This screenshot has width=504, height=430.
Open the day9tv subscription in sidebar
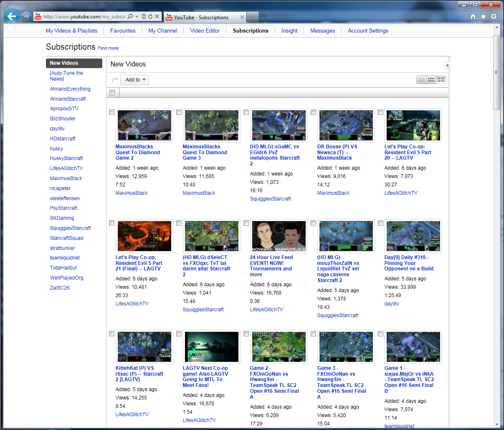point(57,129)
